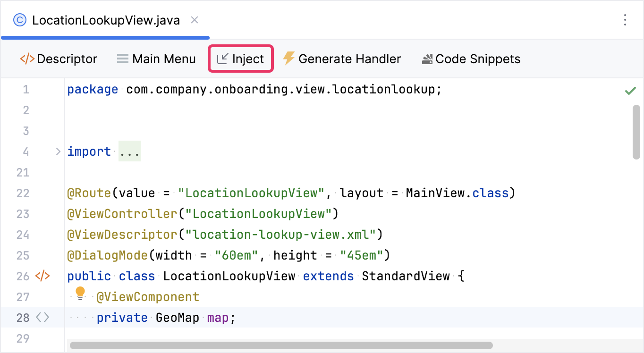Open the Main Menu action

[x=156, y=59]
